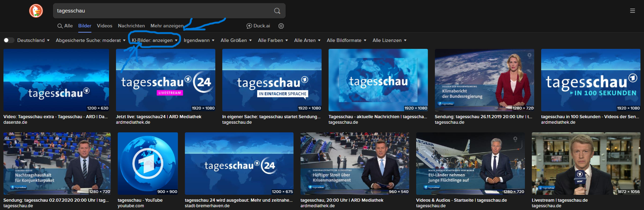The width and height of the screenshot is (644, 210).
Task: Open the Klimabericht der Bundesregierung thumbnail
Action: click(484, 80)
